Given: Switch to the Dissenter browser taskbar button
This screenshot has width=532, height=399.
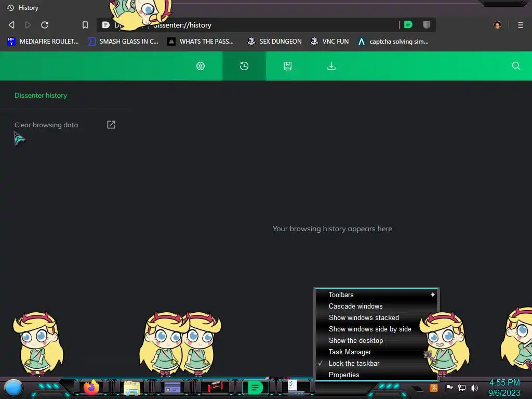Looking at the screenshot, I should [255, 387].
